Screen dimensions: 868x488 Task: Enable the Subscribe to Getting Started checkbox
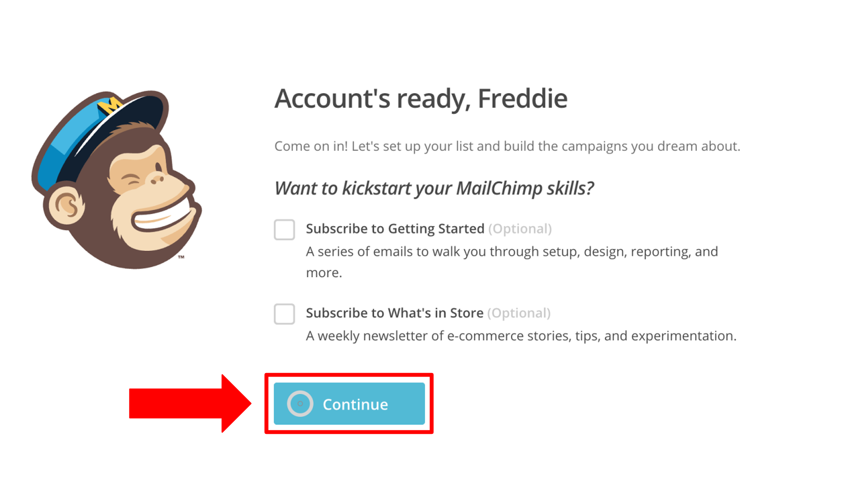pos(285,229)
